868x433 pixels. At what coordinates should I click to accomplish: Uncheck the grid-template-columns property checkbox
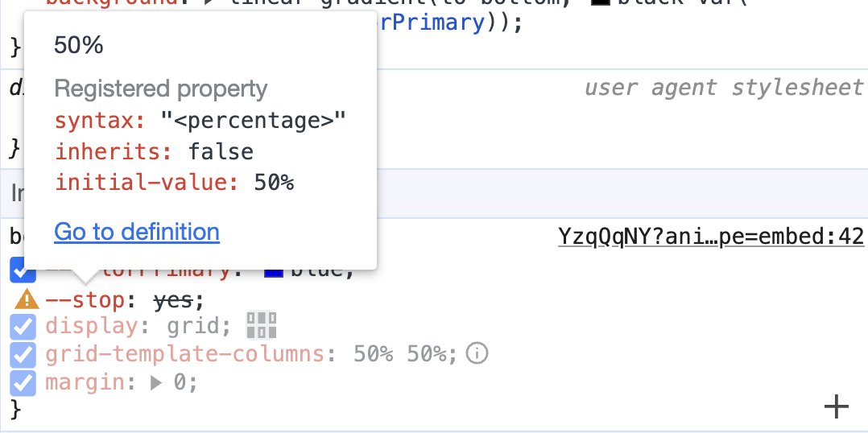click(x=23, y=354)
